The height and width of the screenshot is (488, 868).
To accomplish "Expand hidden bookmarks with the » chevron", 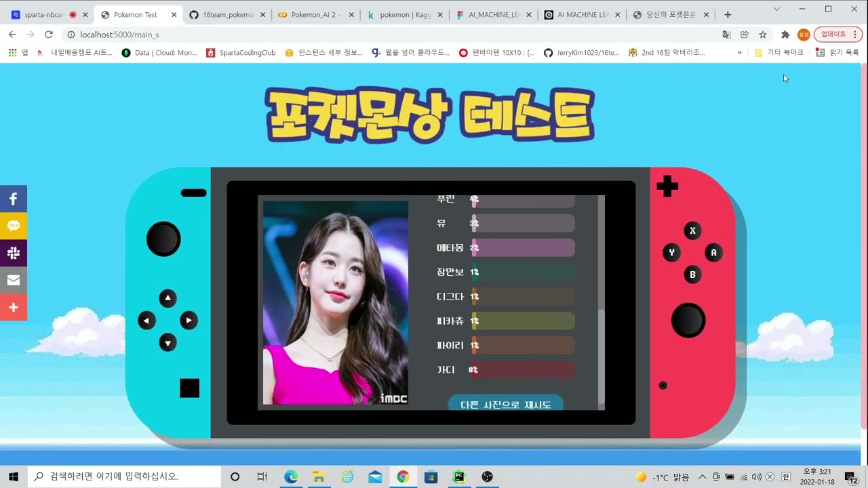I will pyautogui.click(x=739, y=52).
